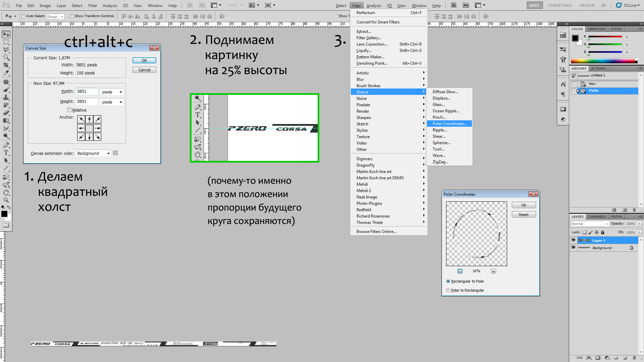
Task: Select the Eraser tool in Tools panel
Action: pos(6,113)
